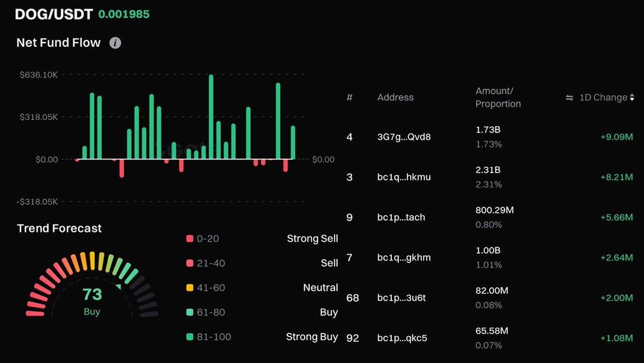Click the +9.09M change value

(x=616, y=137)
